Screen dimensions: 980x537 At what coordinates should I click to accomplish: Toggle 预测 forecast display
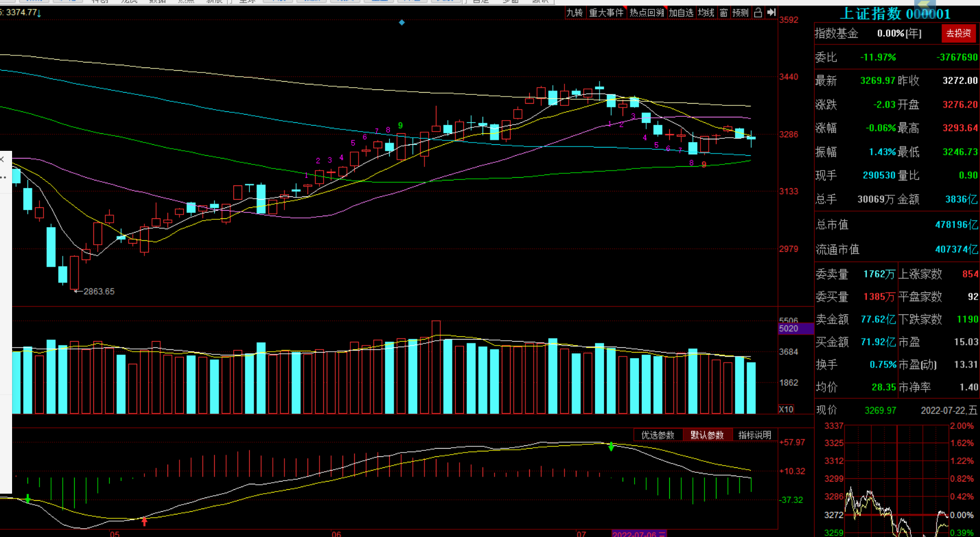pyautogui.click(x=741, y=13)
